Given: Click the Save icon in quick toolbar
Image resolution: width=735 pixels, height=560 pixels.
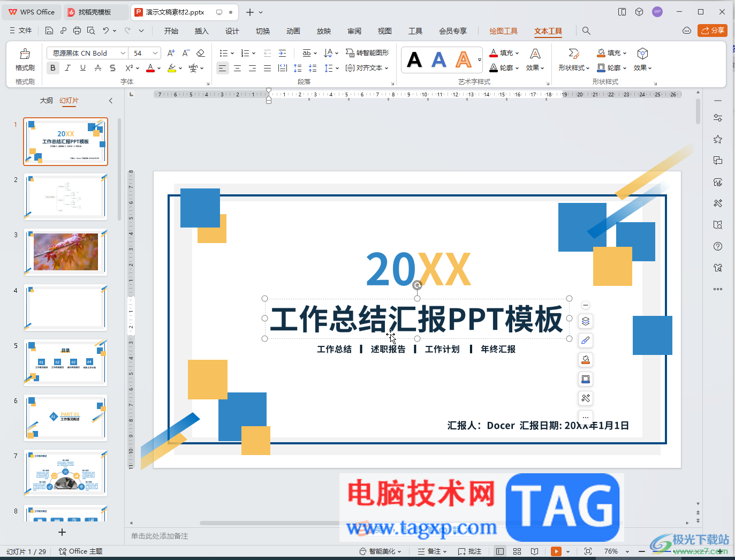Looking at the screenshot, I should click(x=49, y=31).
